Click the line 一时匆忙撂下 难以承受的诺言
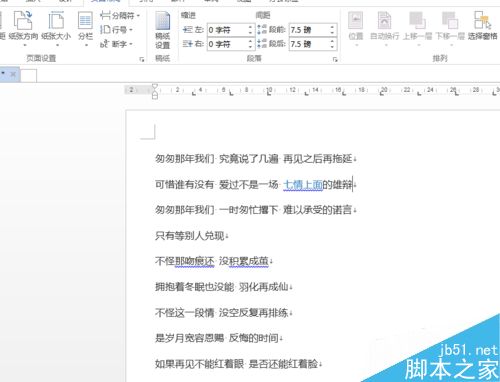Viewport: 500px width, 382px height. pos(287,210)
